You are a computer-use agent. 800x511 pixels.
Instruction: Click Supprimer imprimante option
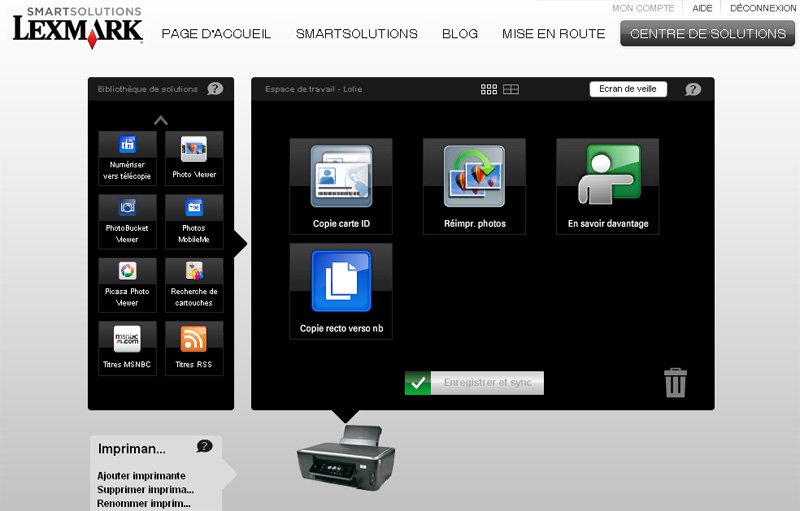pyautogui.click(x=145, y=490)
